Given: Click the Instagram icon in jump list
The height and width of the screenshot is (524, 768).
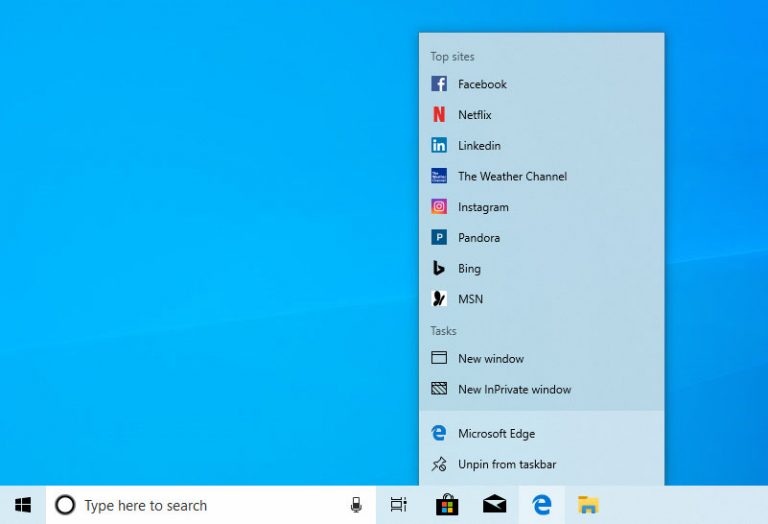Looking at the screenshot, I should click(438, 207).
